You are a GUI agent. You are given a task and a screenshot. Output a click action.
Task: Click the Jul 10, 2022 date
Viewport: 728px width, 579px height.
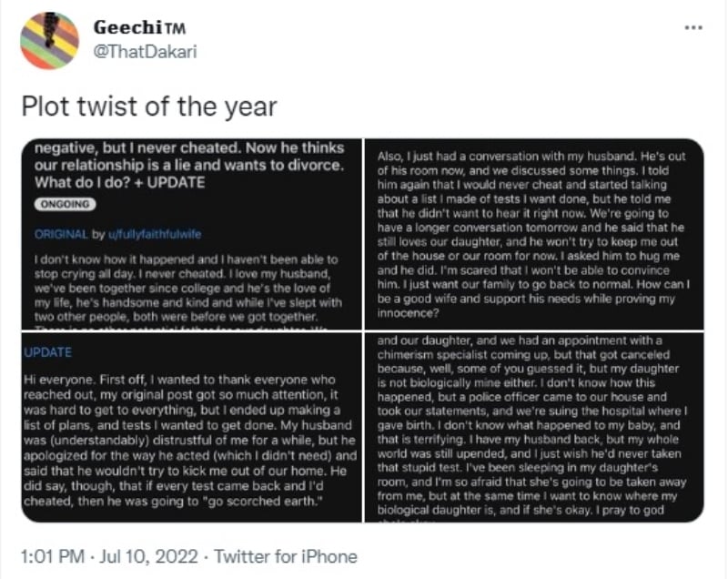pos(148,556)
